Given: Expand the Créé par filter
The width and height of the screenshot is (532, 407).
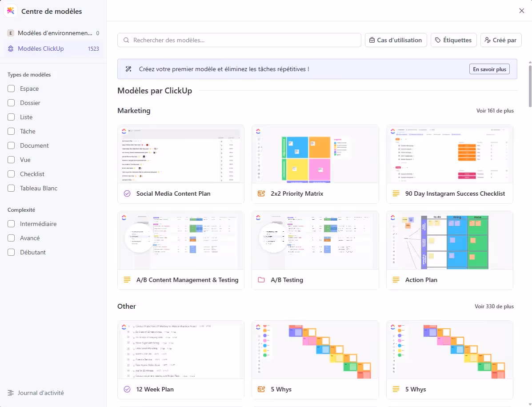Looking at the screenshot, I should [500, 40].
